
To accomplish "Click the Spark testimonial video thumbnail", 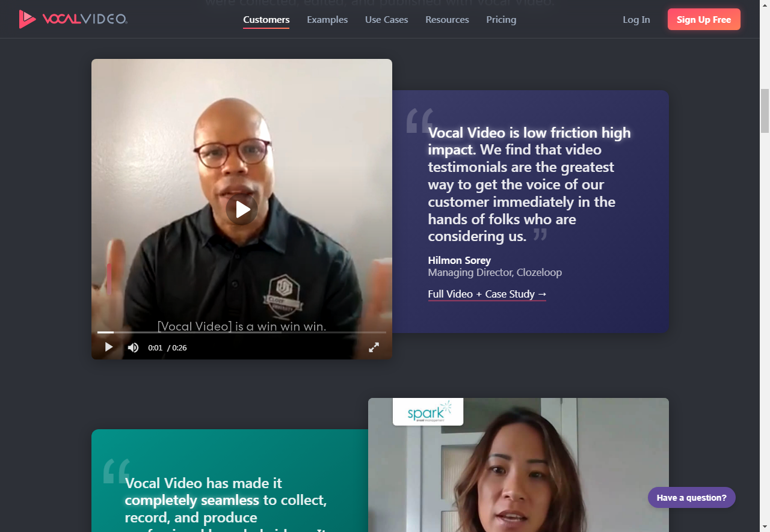I will click(x=519, y=465).
